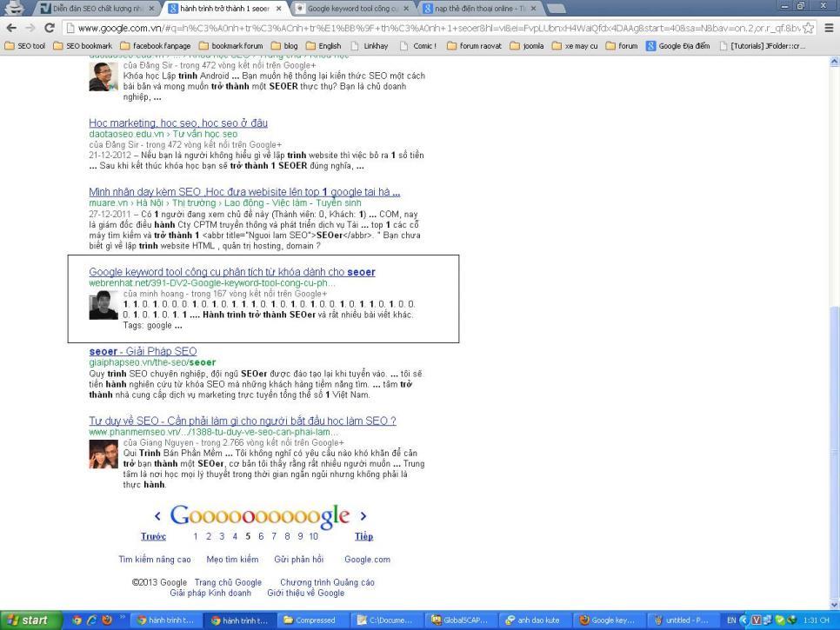
Task: Launch Firefox from quick launch bar
Action: point(107,620)
